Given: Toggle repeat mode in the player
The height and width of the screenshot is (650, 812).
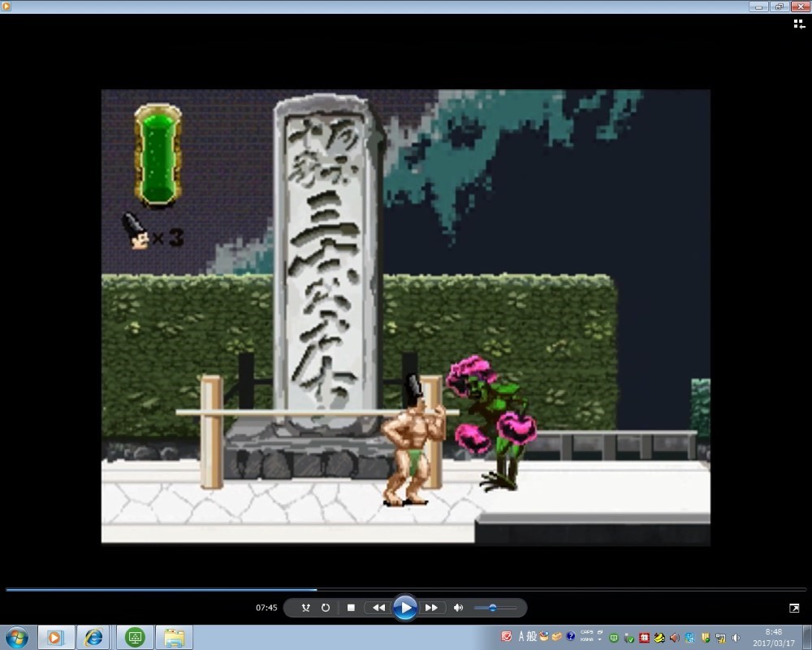Looking at the screenshot, I should [x=326, y=608].
